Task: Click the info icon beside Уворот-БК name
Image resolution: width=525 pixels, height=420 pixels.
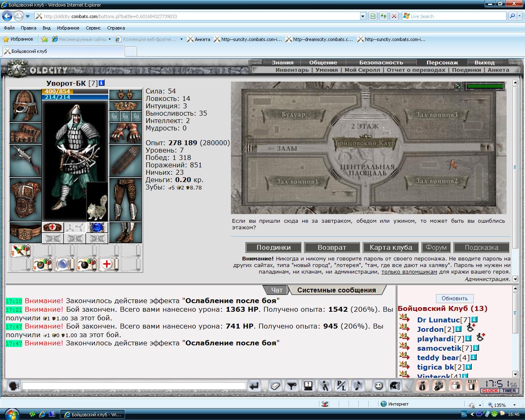Action: 101,83
